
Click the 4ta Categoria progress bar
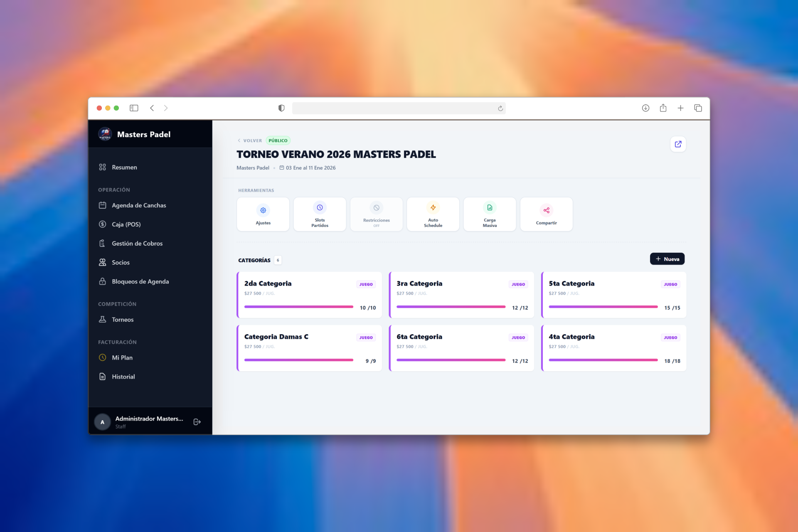(x=603, y=360)
